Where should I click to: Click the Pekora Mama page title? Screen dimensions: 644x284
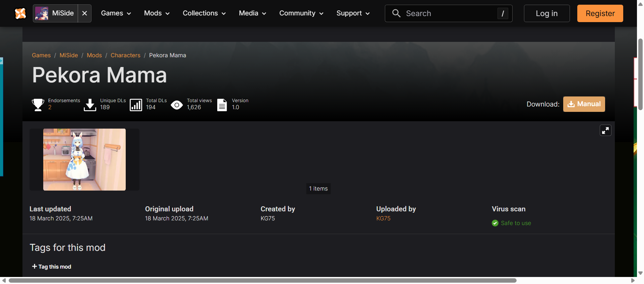(99, 75)
